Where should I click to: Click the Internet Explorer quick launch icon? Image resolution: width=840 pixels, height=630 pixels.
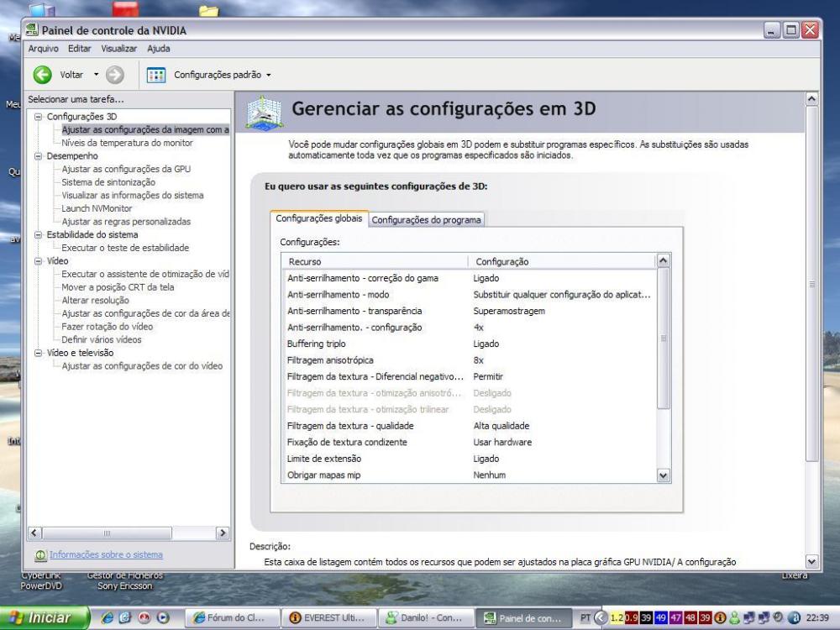coord(109,617)
